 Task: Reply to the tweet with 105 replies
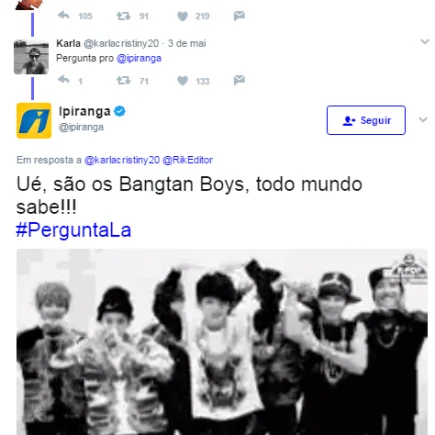[63, 15]
